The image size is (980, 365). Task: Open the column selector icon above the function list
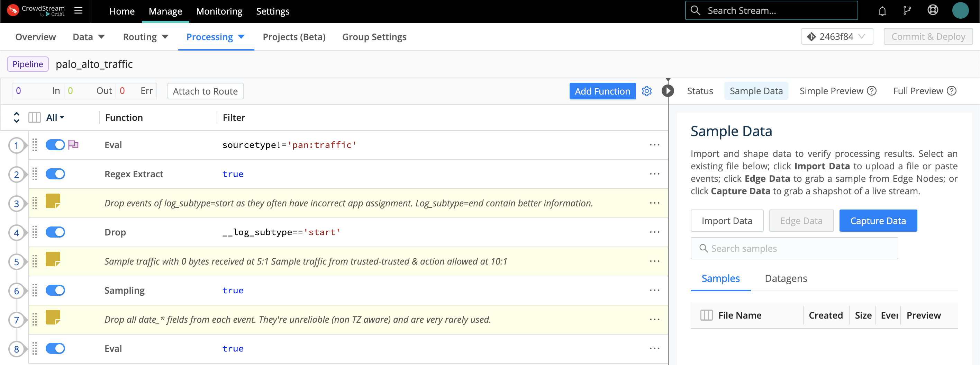[34, 117]
